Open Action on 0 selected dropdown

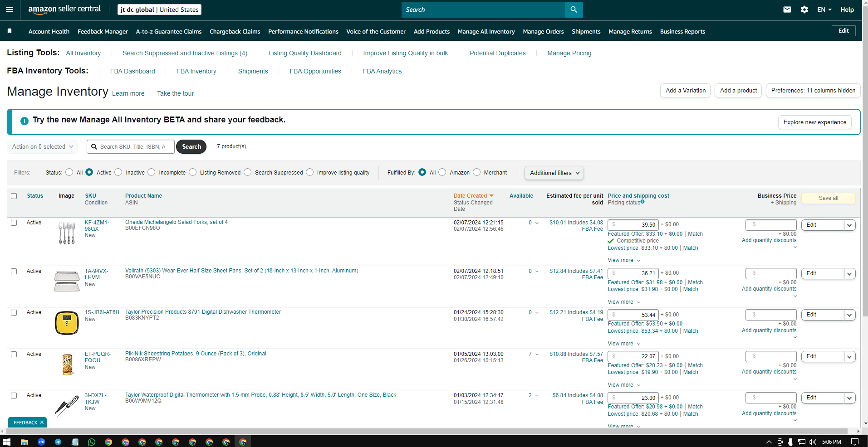[42, 147]
